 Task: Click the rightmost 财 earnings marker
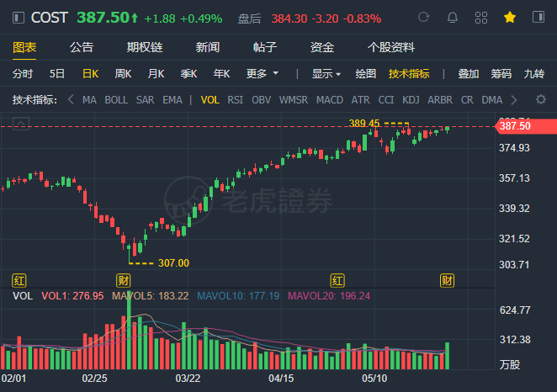pos(447,280)
